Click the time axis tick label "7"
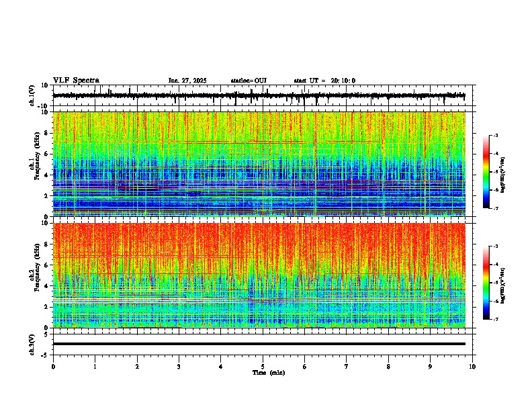 click(347, 367)
